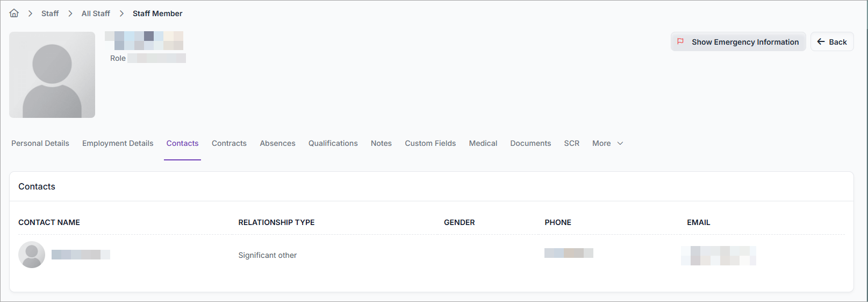Click the Significant other contact row
Screen dimensions: 868x302
tap(268, 255)
